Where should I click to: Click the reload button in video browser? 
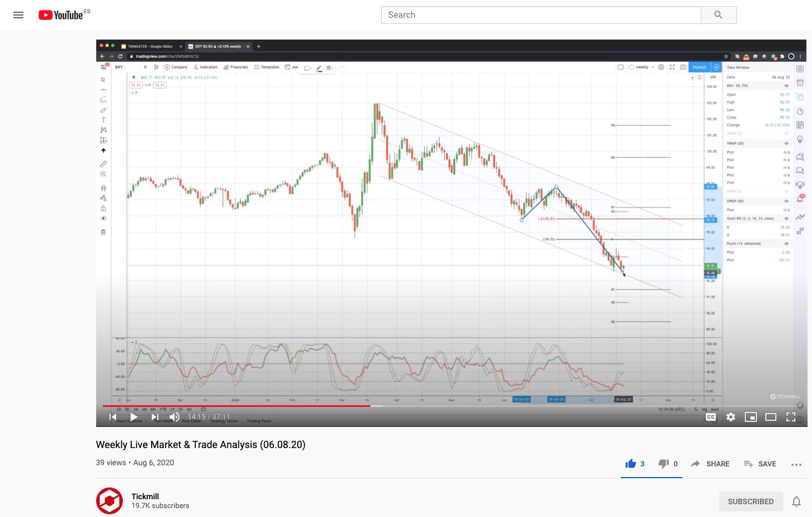[x=120, y=56]
